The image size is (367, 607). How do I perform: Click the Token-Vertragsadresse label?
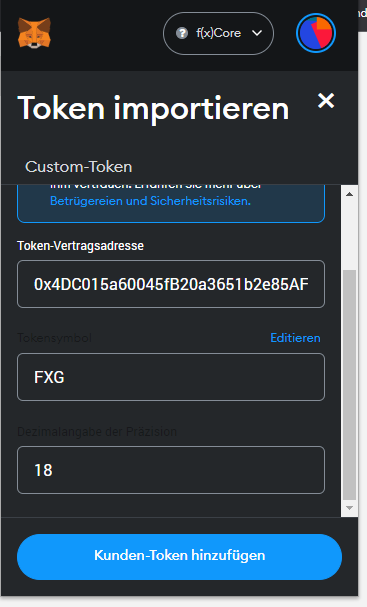(x=81, y=246)
